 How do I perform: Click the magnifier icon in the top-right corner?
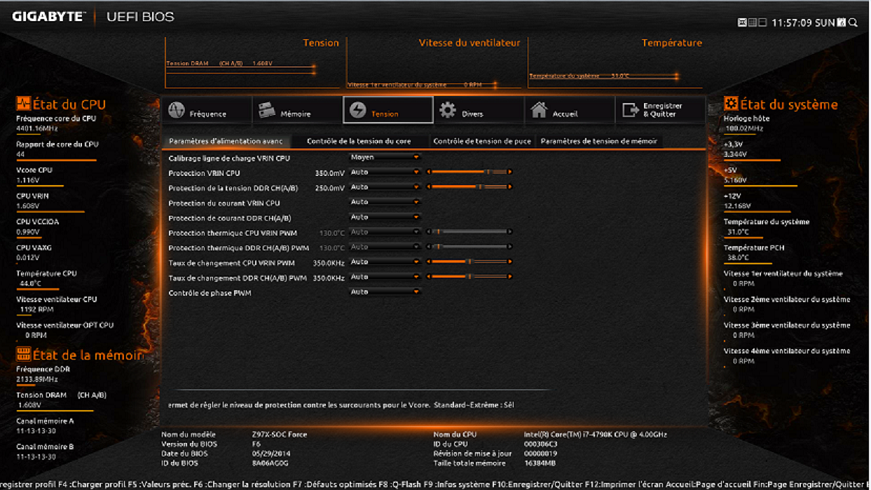(853, 22)
